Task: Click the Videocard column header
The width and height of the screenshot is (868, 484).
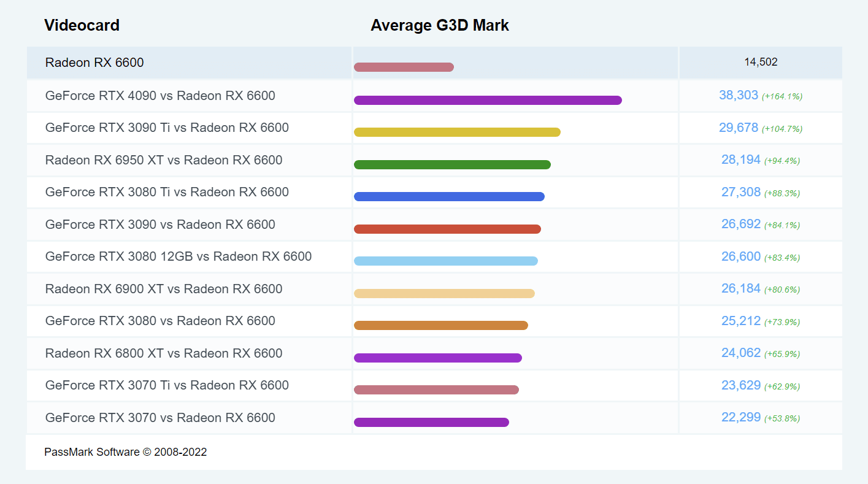Action: click(x=82, y=25)
